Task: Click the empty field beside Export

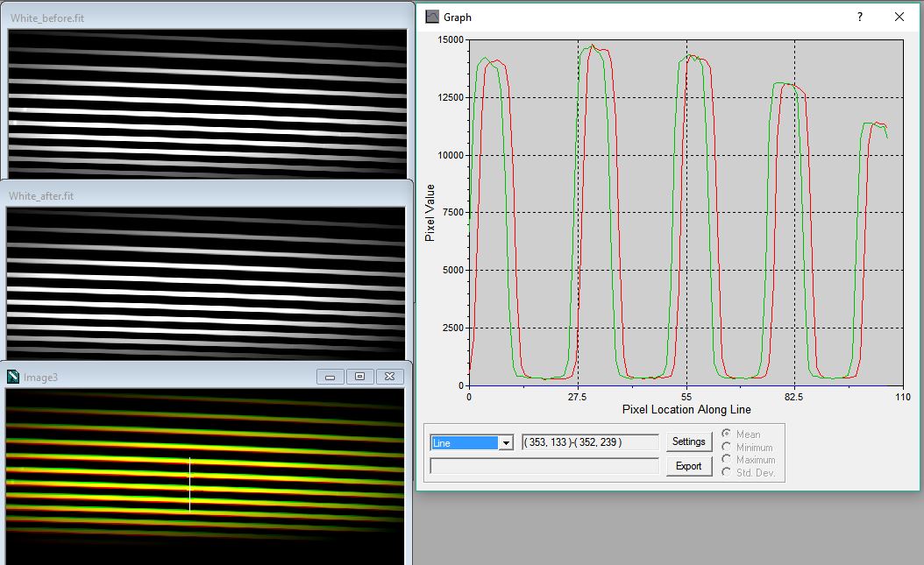Action: (x=544, y=466)
